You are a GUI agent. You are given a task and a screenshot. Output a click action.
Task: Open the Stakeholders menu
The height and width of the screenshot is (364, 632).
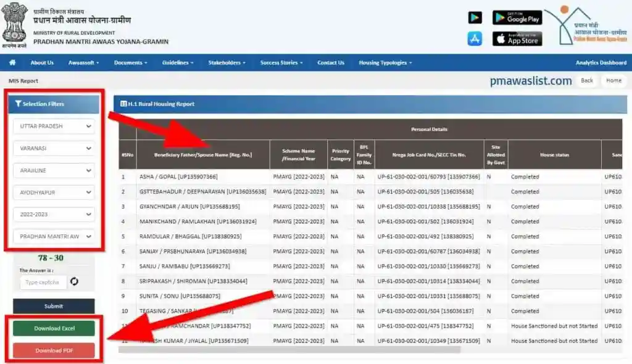coord(227,63)
